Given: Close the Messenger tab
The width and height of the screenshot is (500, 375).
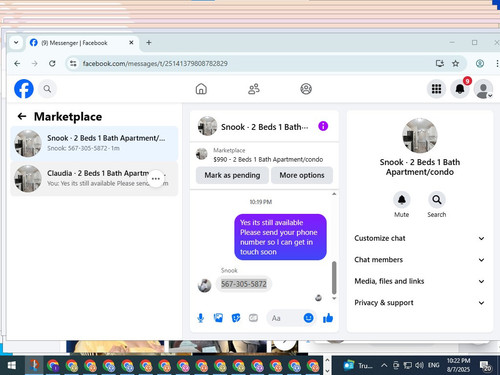Looking at the screenshot, I should (131, 43).
